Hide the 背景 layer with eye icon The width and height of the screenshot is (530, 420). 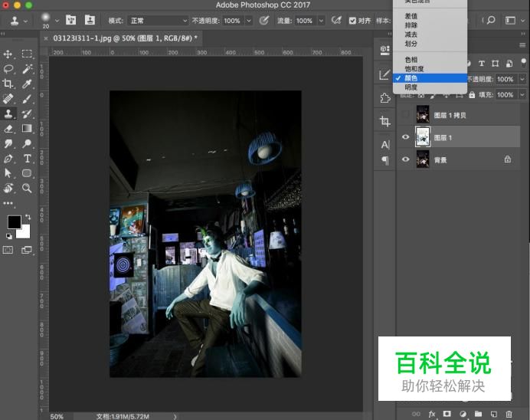coord(406,159)
